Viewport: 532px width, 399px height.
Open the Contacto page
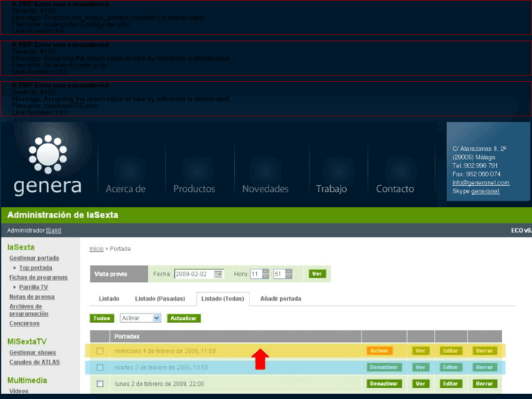click(x=395, y=189)
